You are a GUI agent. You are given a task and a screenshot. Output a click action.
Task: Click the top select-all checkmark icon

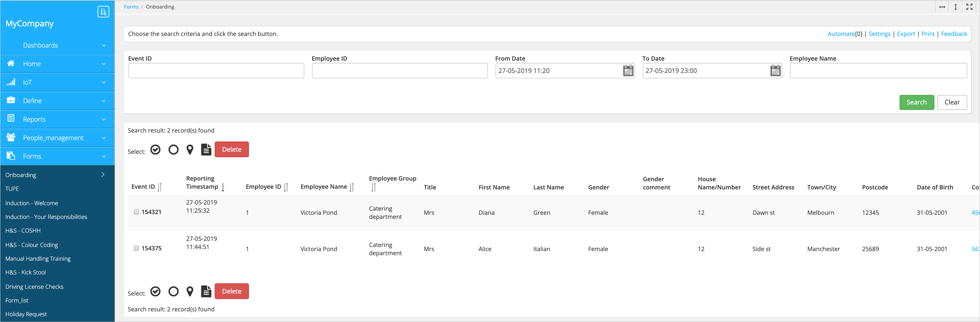pyautogui.click(x=155, y=150)
